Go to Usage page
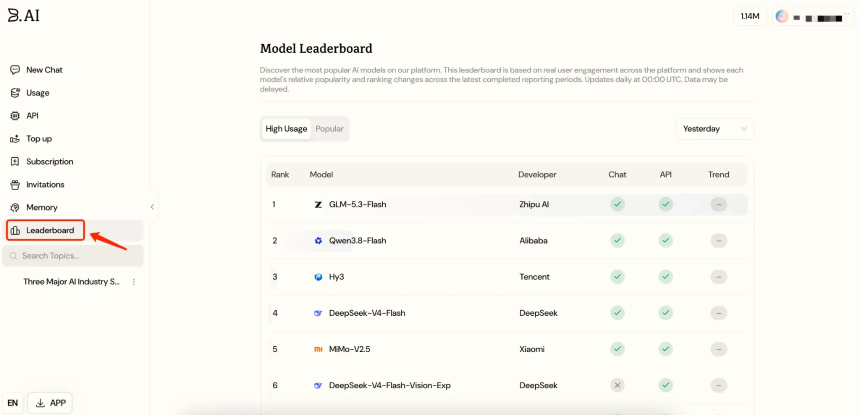This screenshot has width=860, height=415. coord(72,93)
